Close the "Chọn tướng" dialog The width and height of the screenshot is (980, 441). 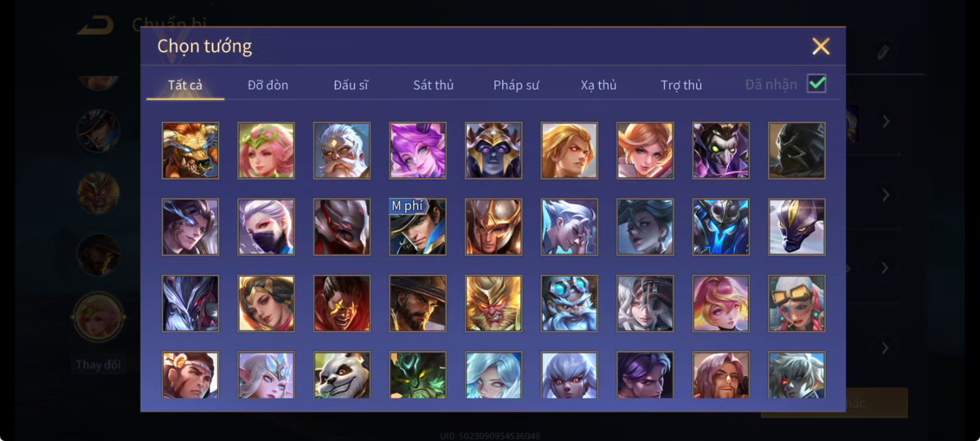821,46
